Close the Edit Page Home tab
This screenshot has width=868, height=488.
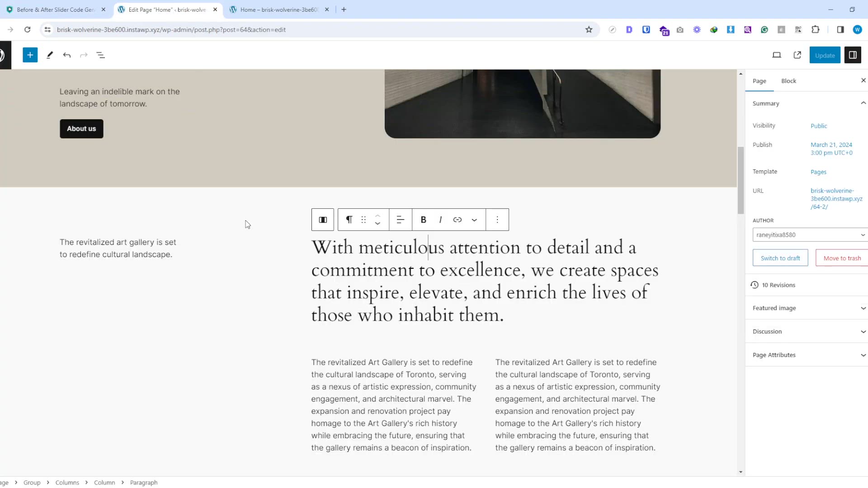(x=215, y=9)
